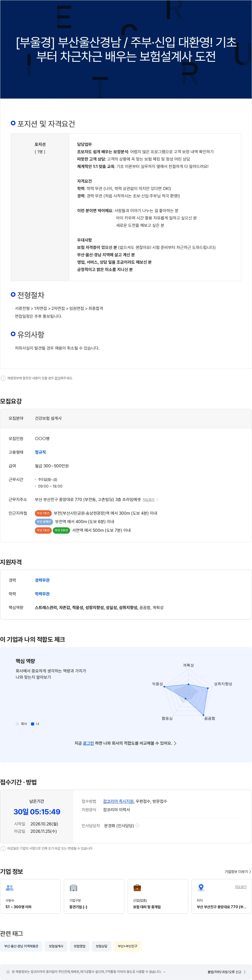
Task: Click chevron after 지도보기 in address row
Action: click(x=157, y=499)
